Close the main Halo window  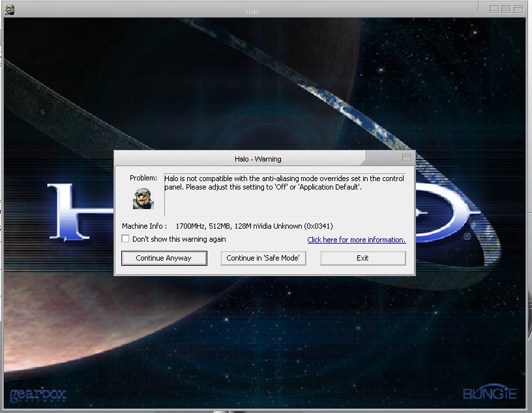[x=518, y=9]
